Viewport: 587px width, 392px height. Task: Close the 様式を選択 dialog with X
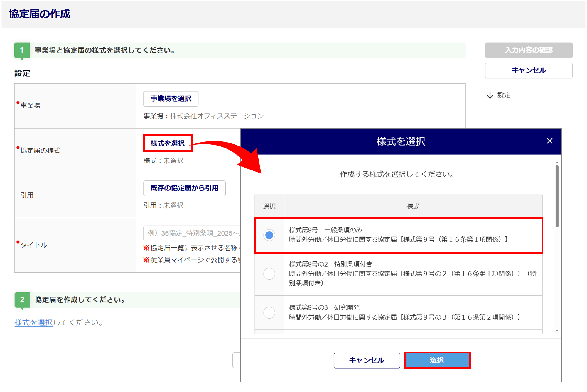[549, 141]
